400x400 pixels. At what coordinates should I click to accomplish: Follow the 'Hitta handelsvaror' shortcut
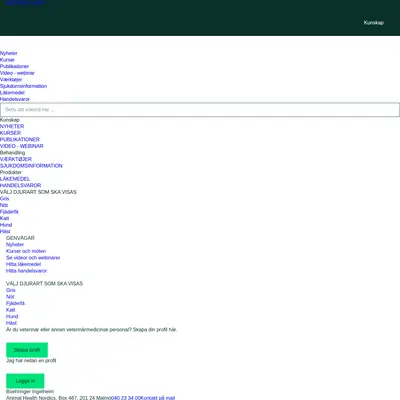[26, 271]
